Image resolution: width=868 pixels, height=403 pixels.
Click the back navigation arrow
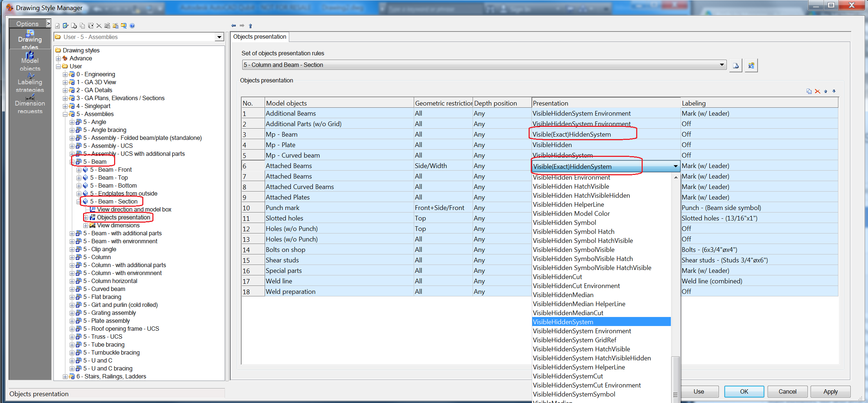(x=234, y=26)
